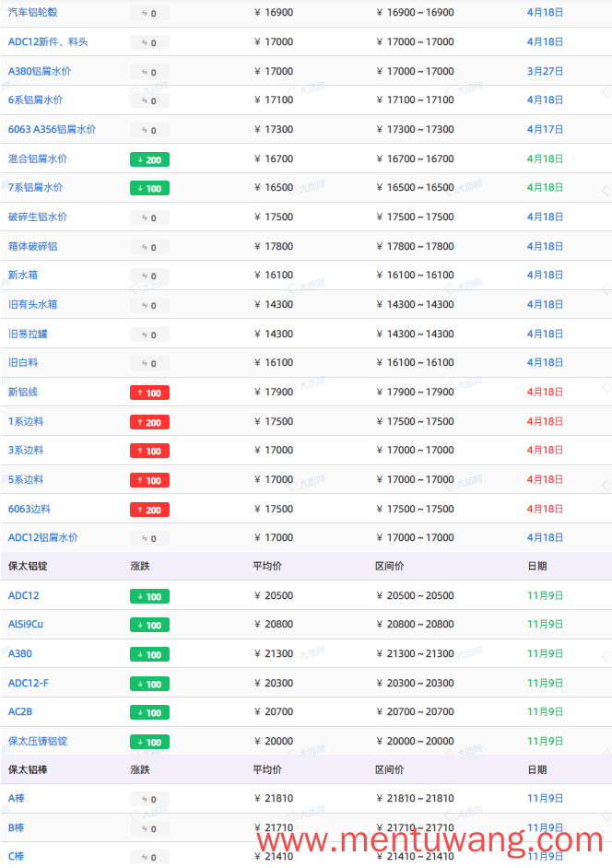
Task: Click the green down 100 badge for 7系铝屑水价
Action: [x=149, y=188]
